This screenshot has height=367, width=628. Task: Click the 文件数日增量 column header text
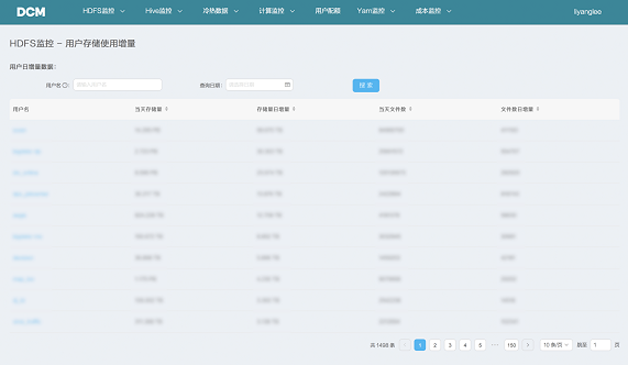pos(517,109)
